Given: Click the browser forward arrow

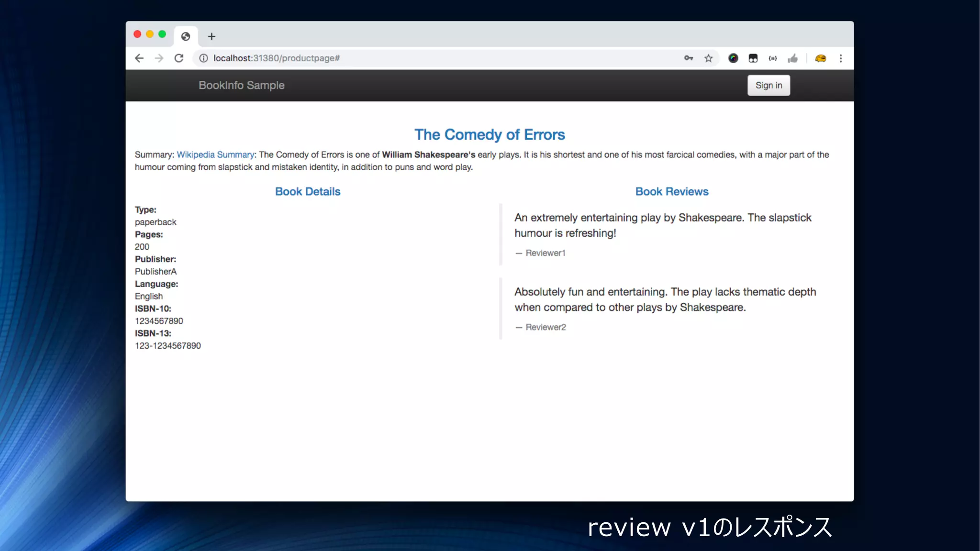Looking at the screenshot, I should pyautogui.click(x=159, y=58).
